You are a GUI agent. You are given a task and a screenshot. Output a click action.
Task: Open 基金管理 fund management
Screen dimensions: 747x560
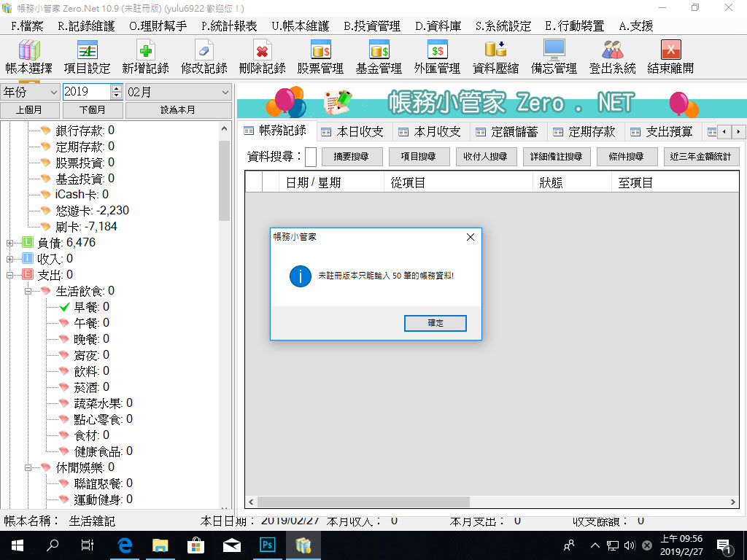pos(379,57)
